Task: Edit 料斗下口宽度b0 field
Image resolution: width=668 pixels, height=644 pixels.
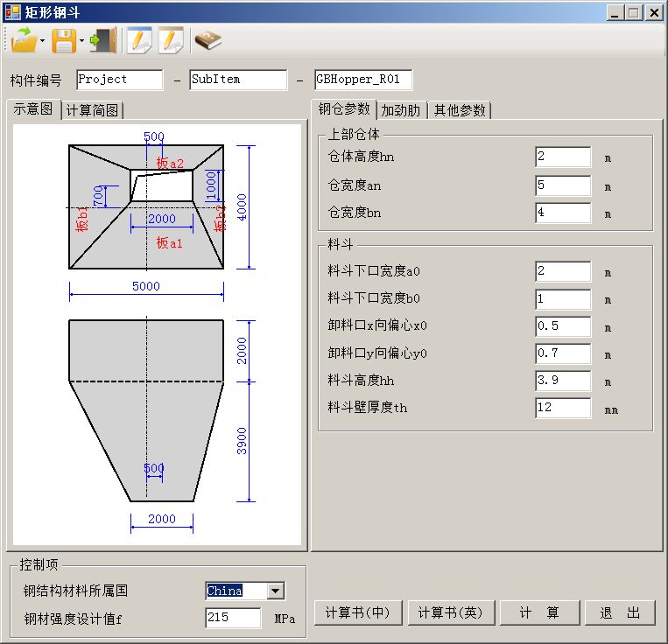Action: [x=563, y=298]
